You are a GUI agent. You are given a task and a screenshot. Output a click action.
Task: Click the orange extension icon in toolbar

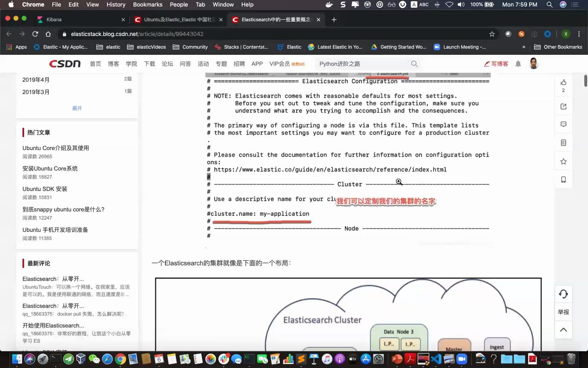point(521,34)
